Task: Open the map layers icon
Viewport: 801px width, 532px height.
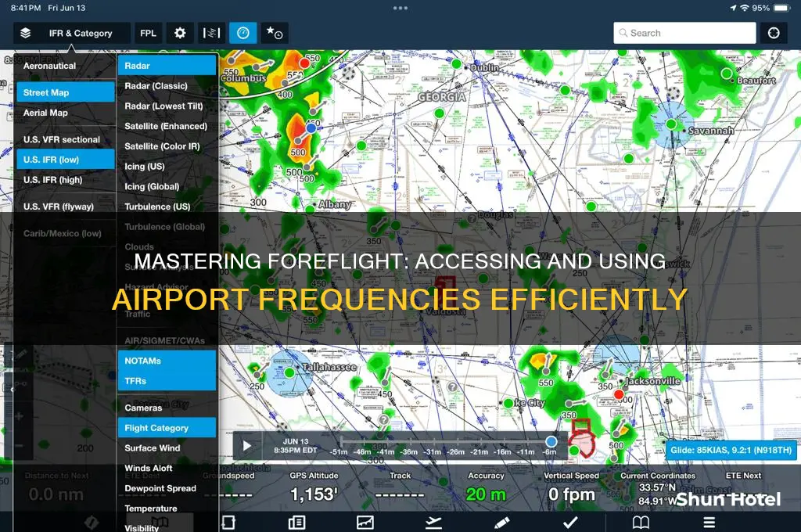Action: coord(26,33)
